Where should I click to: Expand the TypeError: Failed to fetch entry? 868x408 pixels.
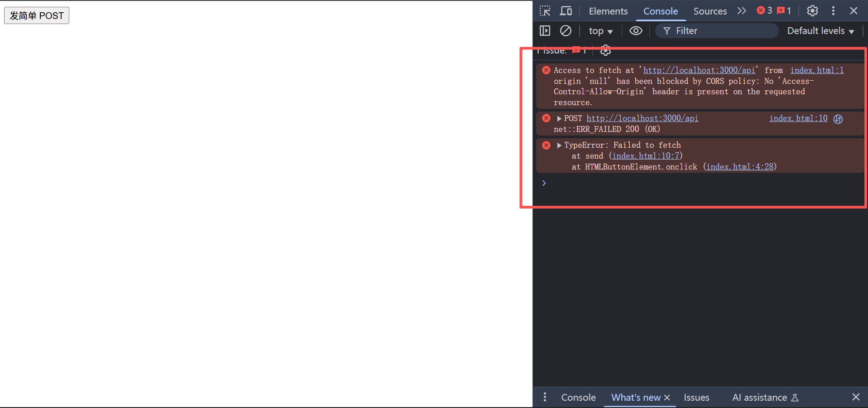tap(559, 146)
